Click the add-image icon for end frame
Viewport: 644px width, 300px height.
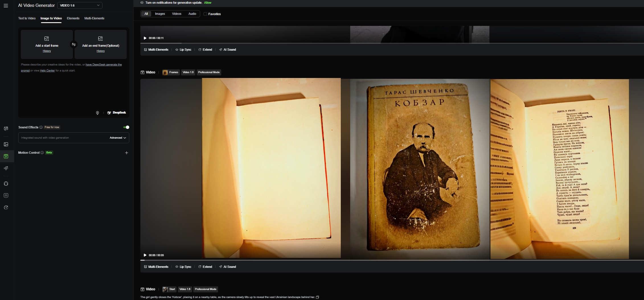pos(101,38)
